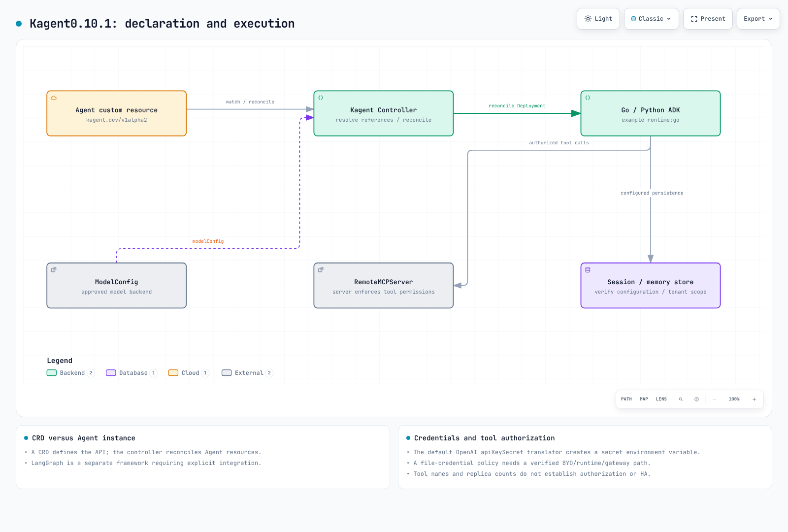The image size is (788, 532).
Task: Click external-link icon on RemoteMCPServer node
Action: tap(321, 269)
